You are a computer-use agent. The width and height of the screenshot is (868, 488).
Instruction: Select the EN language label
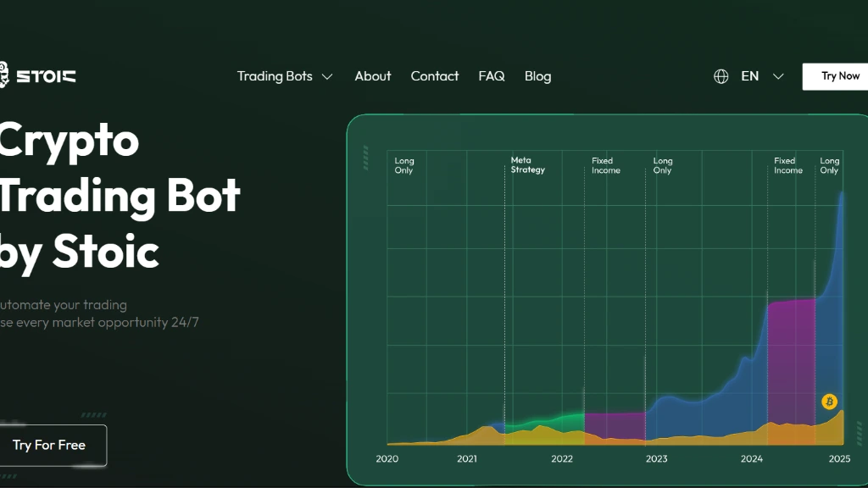(749, 76)
